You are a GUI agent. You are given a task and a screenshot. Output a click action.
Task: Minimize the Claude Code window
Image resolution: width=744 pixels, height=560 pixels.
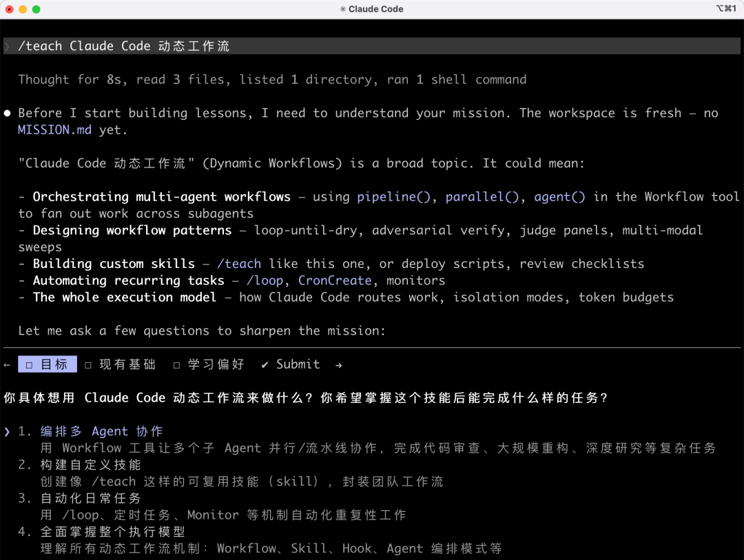tap(23, 9)
